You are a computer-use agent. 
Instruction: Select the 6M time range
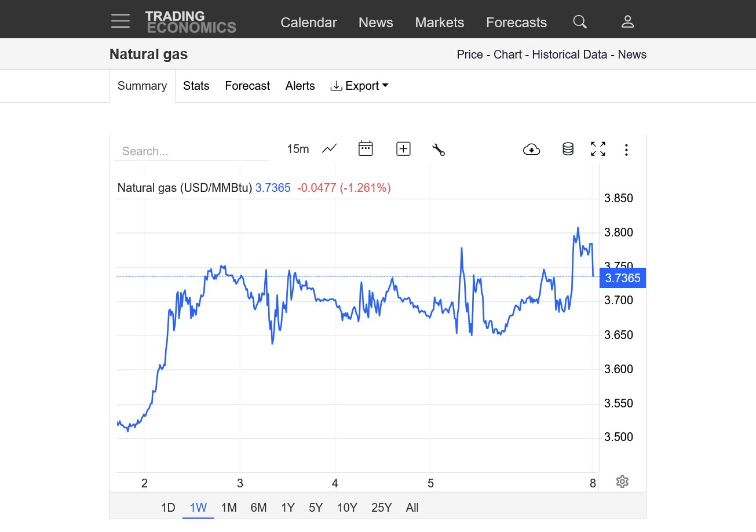[x=258, y=508]
